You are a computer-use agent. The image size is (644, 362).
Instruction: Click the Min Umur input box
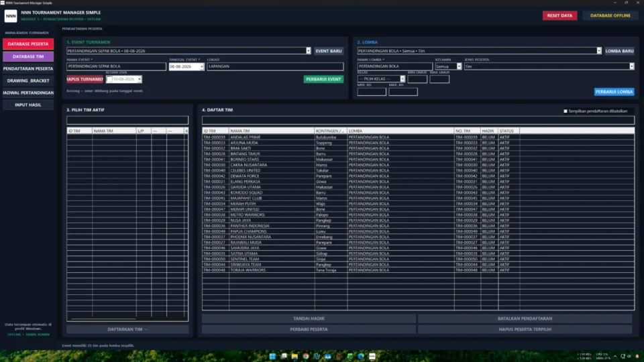coord(417,79)
